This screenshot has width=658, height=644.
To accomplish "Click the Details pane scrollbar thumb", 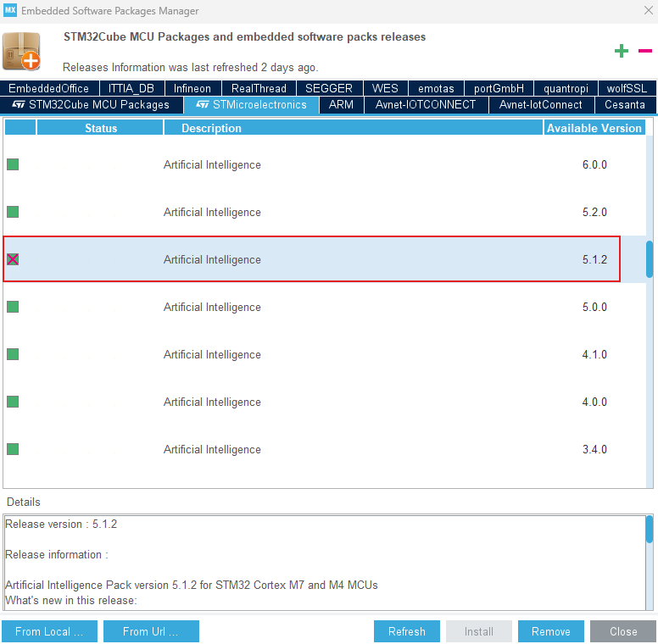I will pos(650,530).
